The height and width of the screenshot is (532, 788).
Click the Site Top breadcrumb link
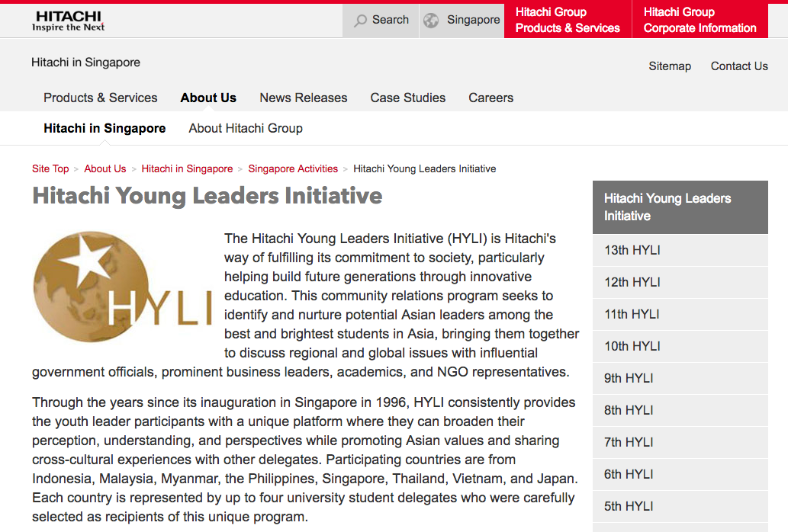tap(50, 168)
